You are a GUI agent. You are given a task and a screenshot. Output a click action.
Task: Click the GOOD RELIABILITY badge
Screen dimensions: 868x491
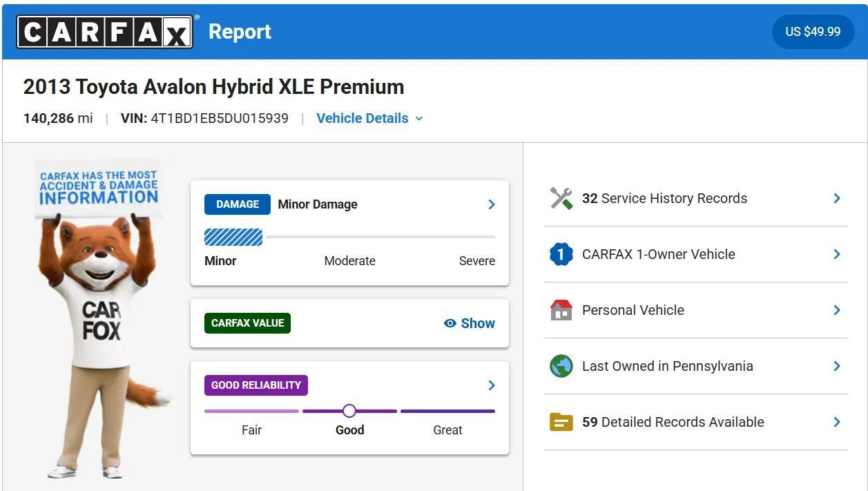pyautogui.click(x=256, y=385)
